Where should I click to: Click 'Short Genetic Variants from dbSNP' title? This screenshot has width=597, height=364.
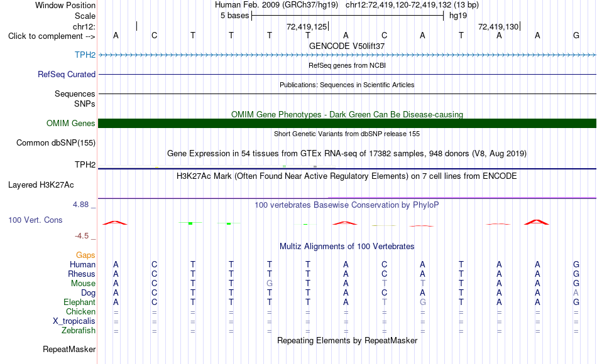tap(347, 134)
